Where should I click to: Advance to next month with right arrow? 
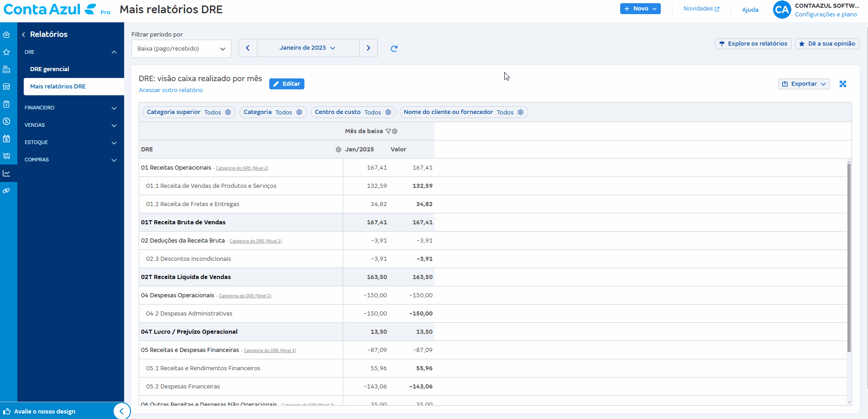368,48
